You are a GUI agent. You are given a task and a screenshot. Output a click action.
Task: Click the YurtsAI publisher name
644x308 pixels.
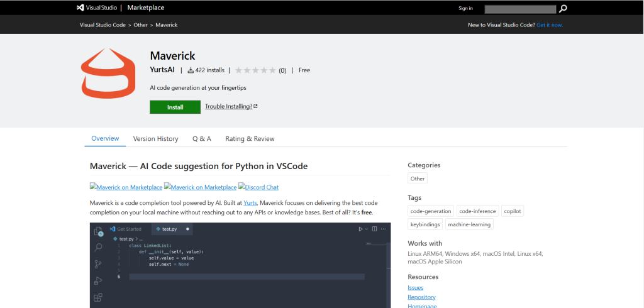[x=162, y=70]
